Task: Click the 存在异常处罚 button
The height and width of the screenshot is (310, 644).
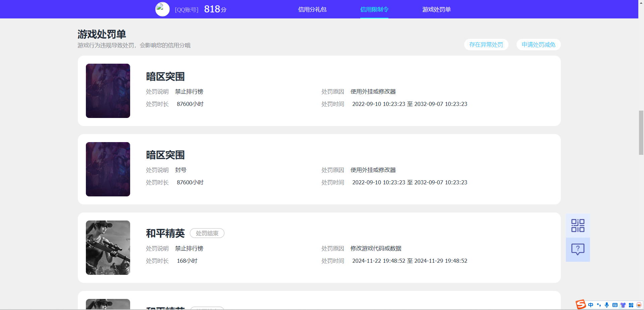Action: pyautogui.click(x=486, y=45)
